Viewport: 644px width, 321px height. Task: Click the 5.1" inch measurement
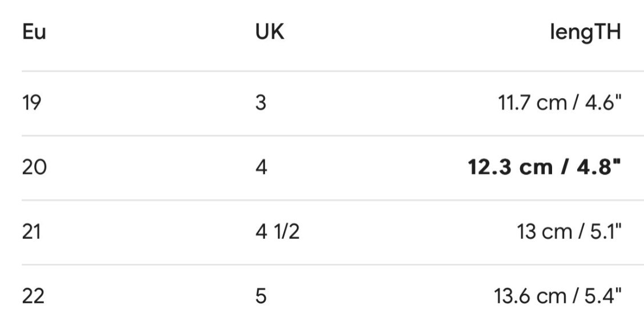point(605,233)
